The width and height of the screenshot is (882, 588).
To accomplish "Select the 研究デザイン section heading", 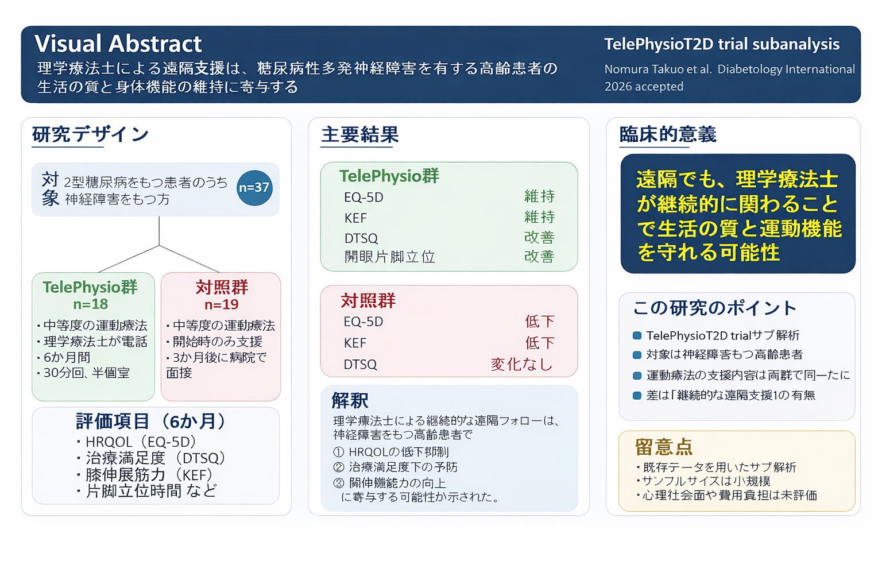I will [x=91, y=134].
